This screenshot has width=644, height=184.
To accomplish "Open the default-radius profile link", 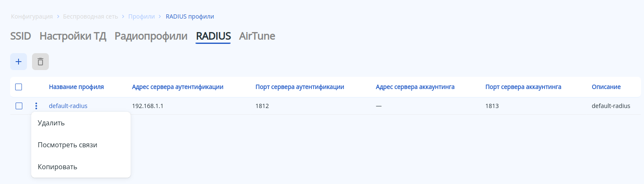I will coord(68,106).
